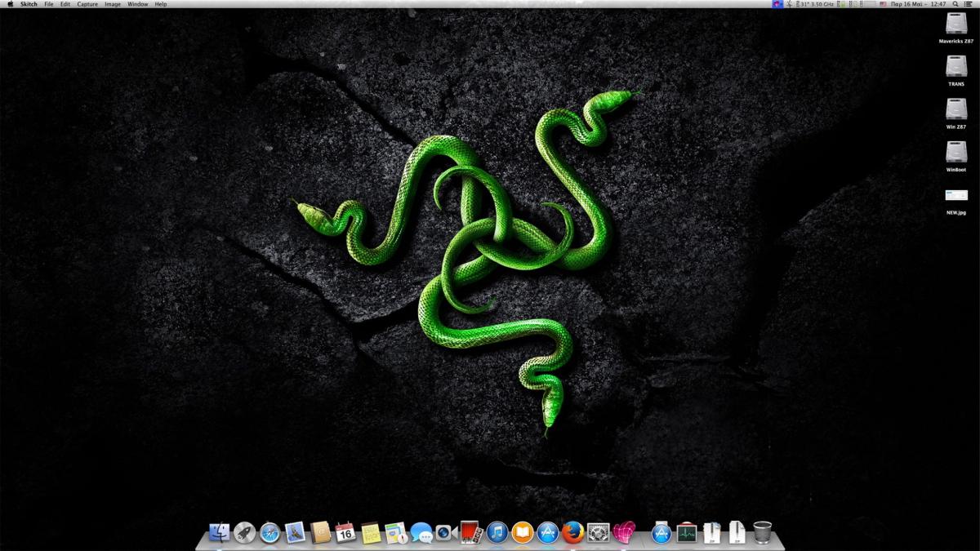Open Maps icon in Dock
Screen dimensions: 980x551
click(396, 533)
